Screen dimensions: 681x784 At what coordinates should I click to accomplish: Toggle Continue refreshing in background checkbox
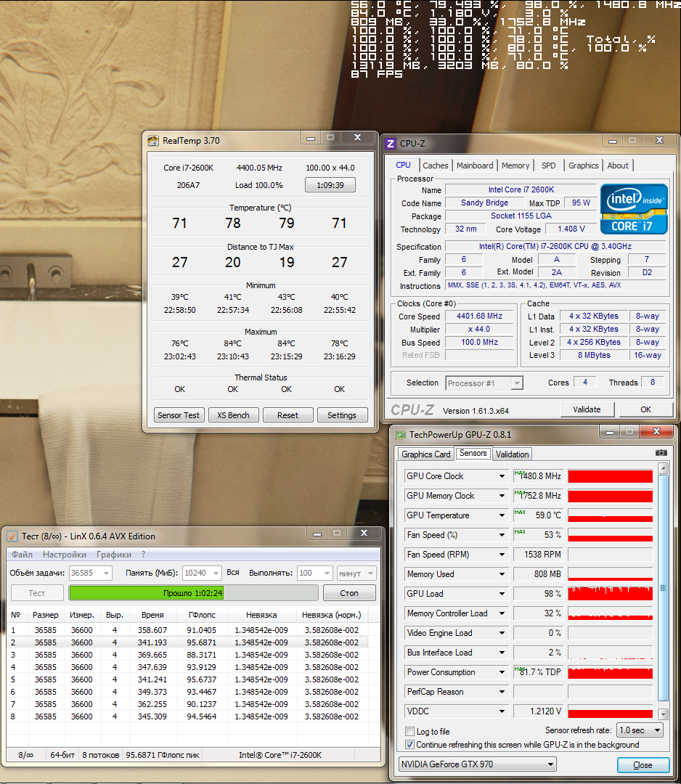(x=410, y=745)
